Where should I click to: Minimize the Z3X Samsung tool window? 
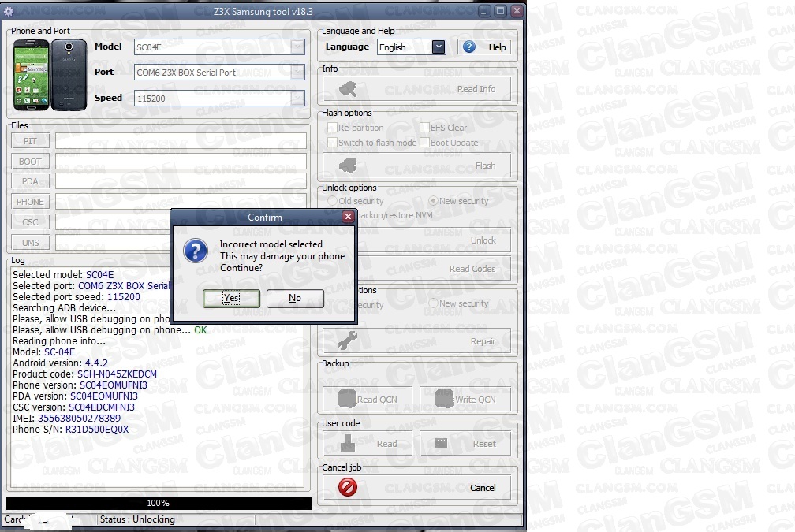click(485, 11)
